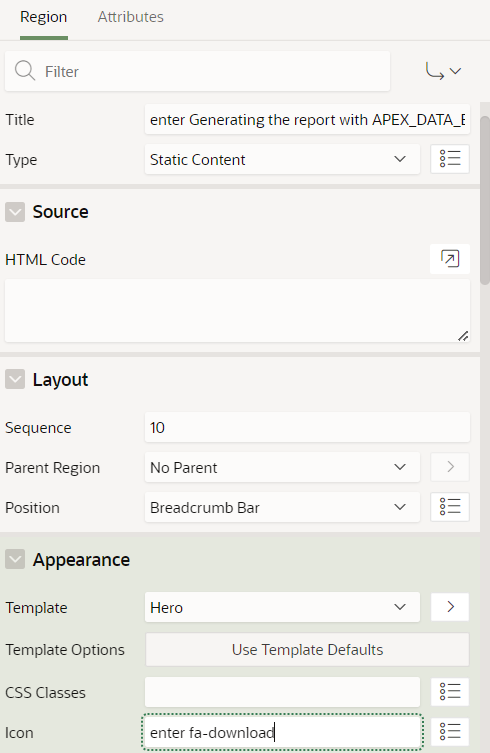
Task: Collapse the Appearance section
Action: pyautogui.click(x=15, y=559)
